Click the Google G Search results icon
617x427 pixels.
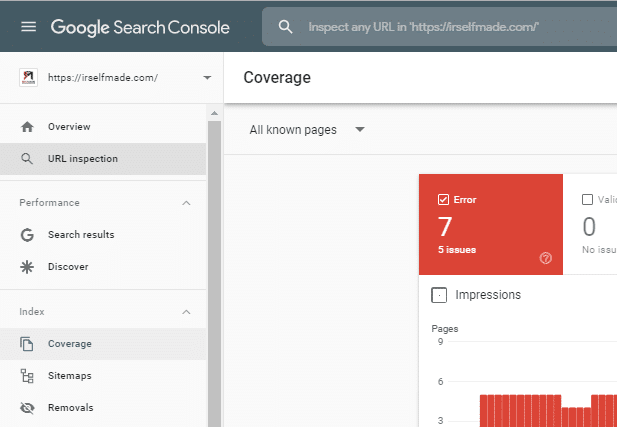click(27, 235)
